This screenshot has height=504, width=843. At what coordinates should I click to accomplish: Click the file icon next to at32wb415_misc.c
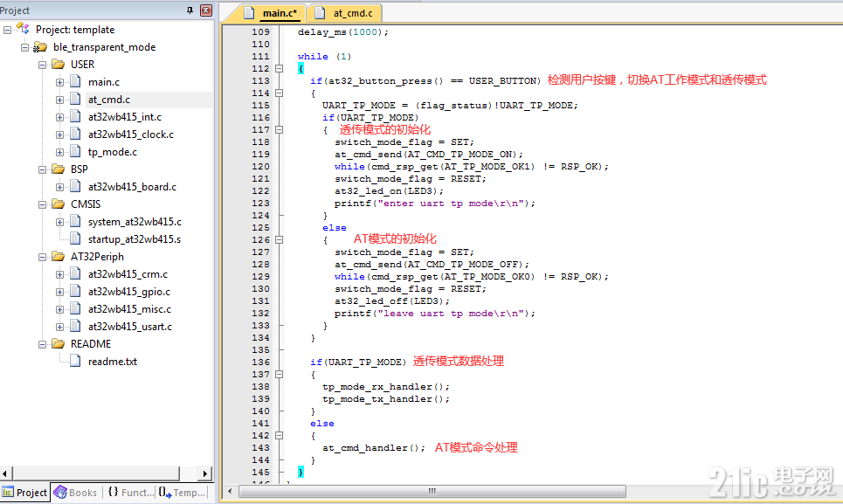pyautogui.click(x=76, y=309)
